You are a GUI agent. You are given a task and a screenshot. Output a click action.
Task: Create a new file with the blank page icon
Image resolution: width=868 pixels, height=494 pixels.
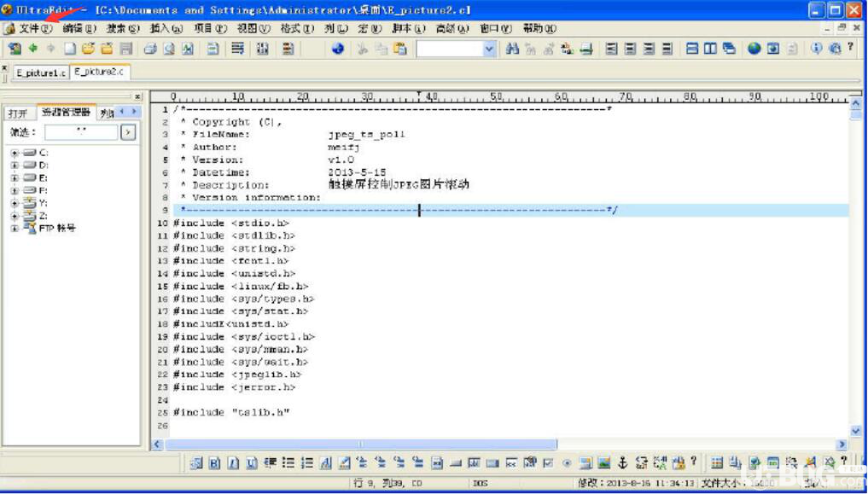pos(70,49)
